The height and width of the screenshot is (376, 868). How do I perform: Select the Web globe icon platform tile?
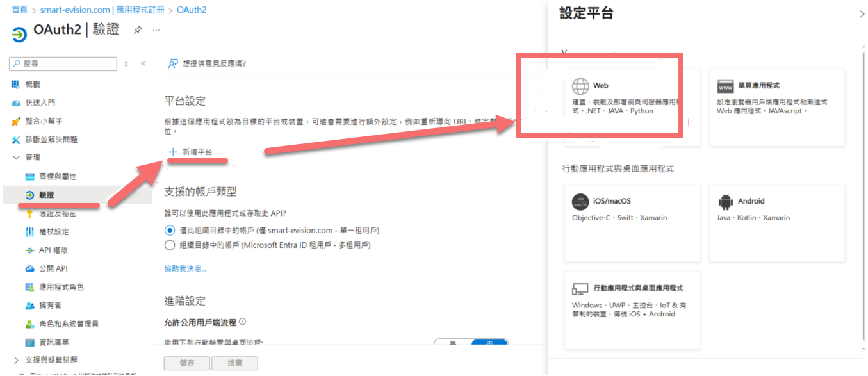coord(580,86)
